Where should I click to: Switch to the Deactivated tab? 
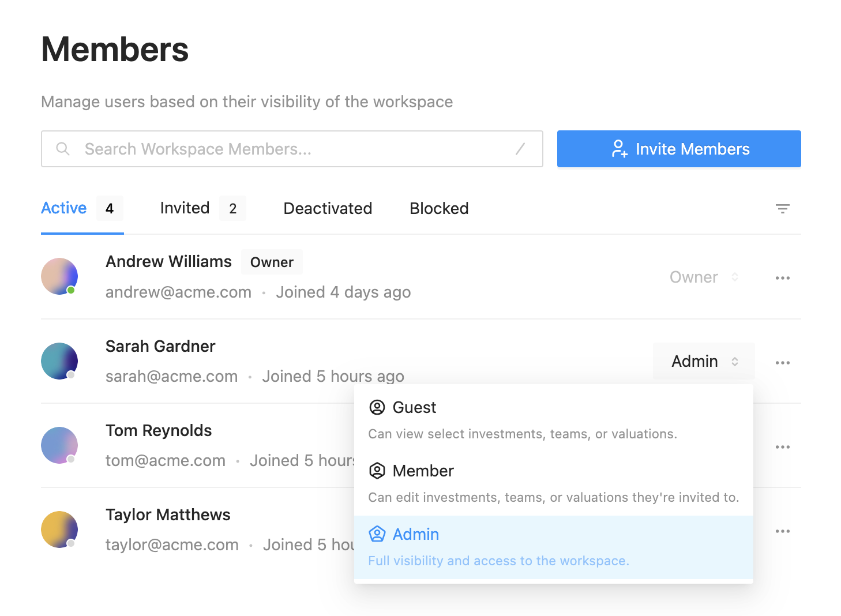[328, 208]
